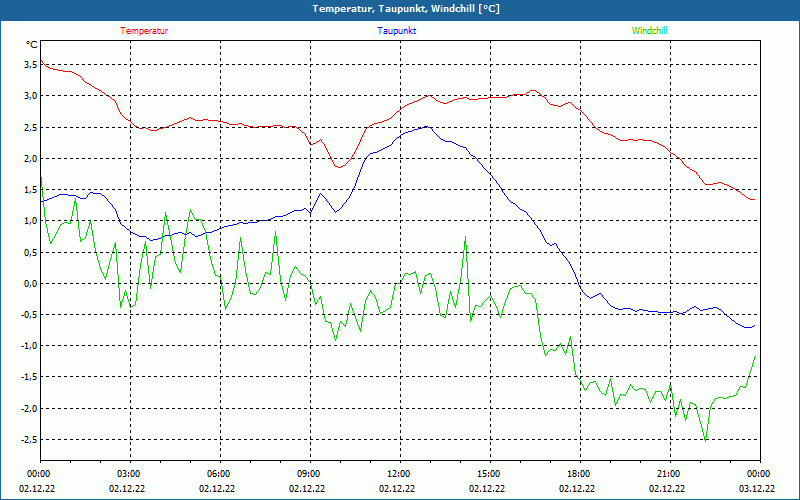Viewport: 800px width, 500px height.
Task: Click the -2,5 y-axis value
Action: tap(29, 440)
